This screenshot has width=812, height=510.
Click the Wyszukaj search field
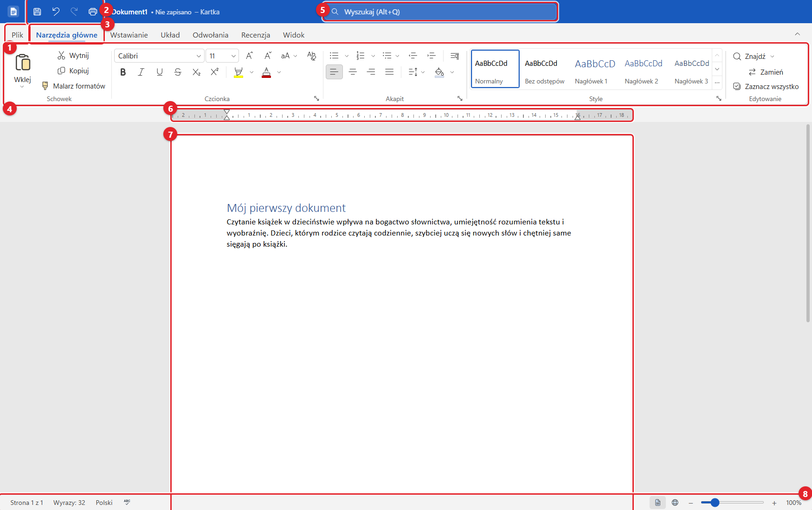coord(440,12)
